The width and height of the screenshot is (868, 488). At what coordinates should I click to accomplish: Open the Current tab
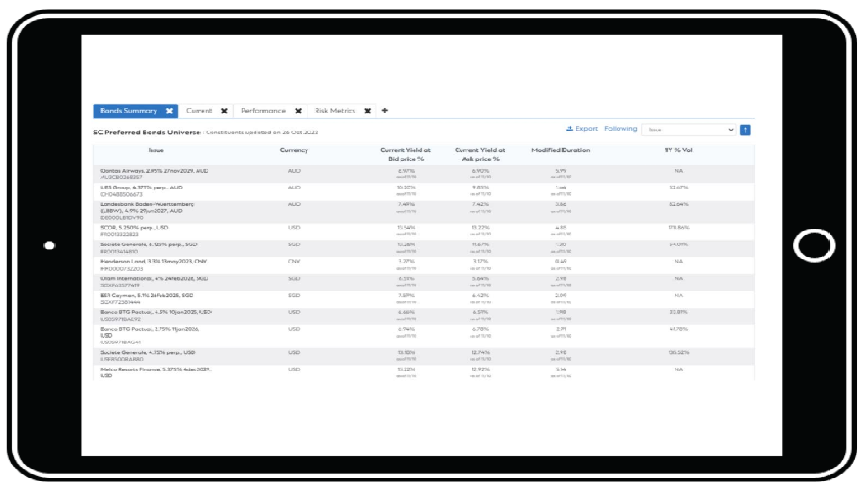[x=199, y=111]
